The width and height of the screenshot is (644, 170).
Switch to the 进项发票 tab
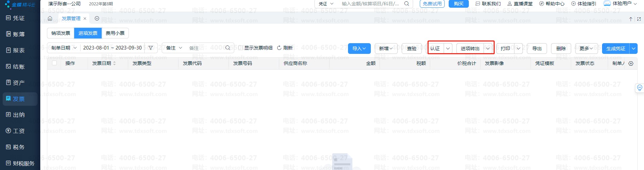coord(88,33)
